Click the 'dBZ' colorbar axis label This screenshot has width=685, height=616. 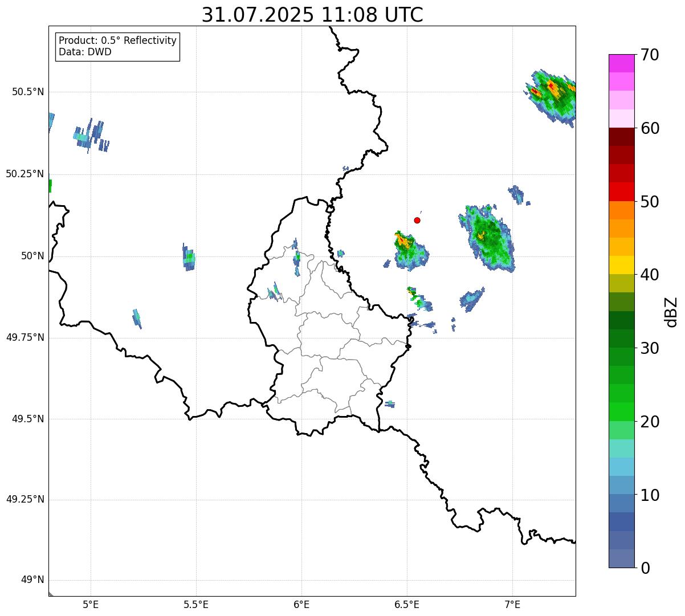click(x=671, y=312)
